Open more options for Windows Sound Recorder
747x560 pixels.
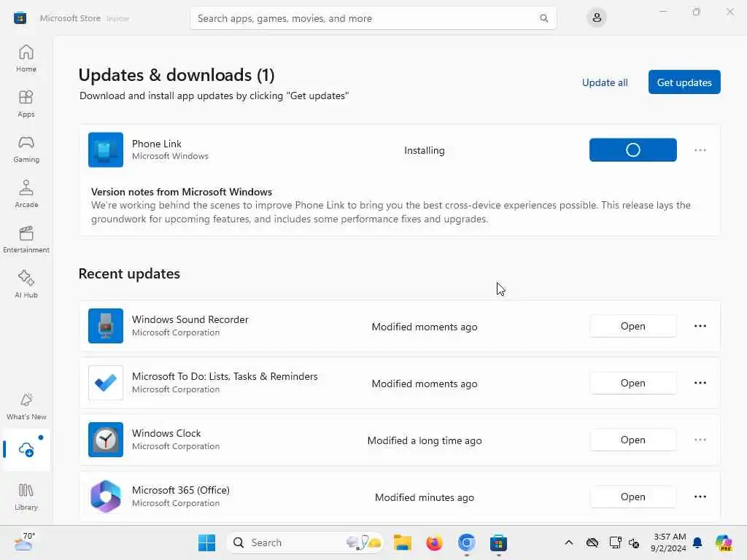(700, 326)
